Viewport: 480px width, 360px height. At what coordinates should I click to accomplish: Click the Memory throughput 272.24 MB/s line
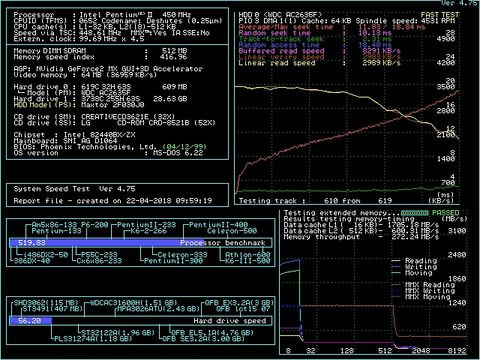coord(361,237)
